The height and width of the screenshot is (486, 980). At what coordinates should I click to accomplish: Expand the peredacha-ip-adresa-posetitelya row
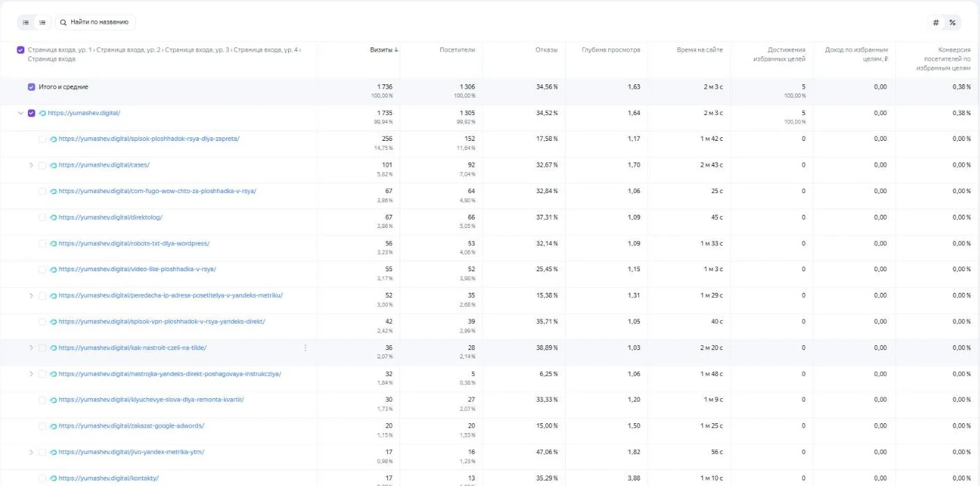pyautogui.click(x=31, y=296)
